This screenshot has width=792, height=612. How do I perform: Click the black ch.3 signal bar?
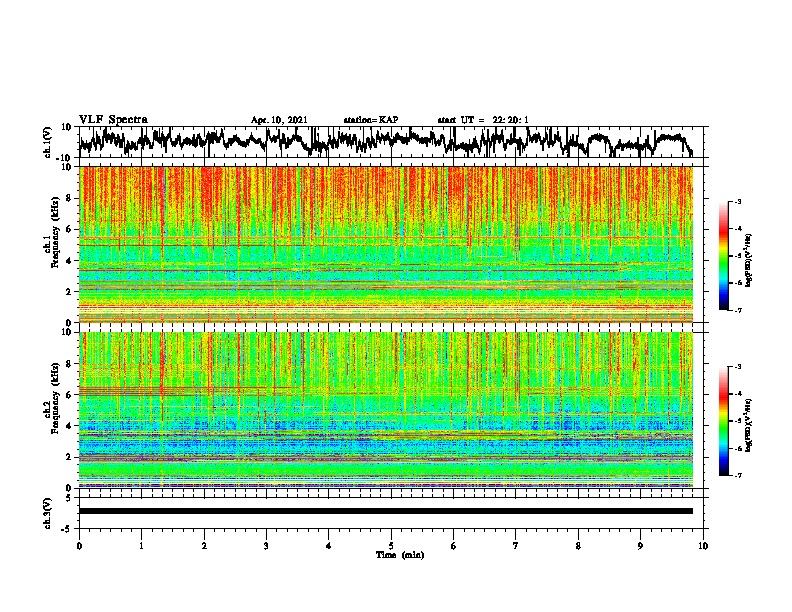386,511
